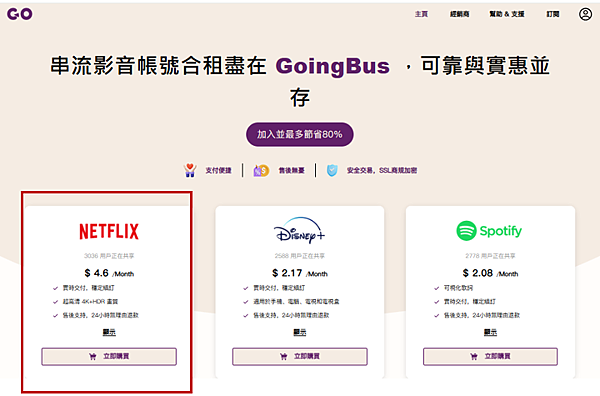Click the Disney+ logo

299,230
